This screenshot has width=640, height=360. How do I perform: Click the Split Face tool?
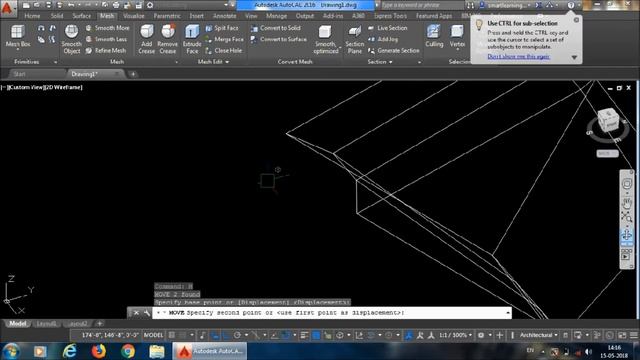coord(222,28)
